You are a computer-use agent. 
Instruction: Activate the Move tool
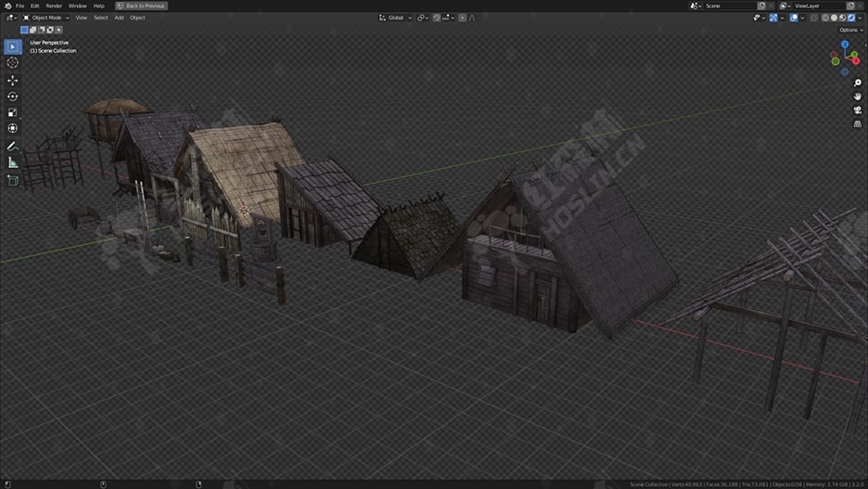click(13, 81)
